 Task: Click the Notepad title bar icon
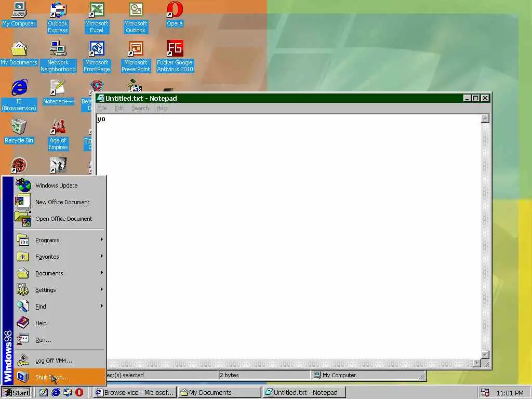click(x=100, y=98)
